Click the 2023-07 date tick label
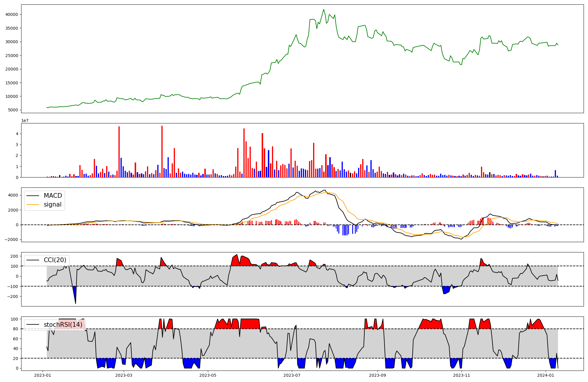 point(292,375)
